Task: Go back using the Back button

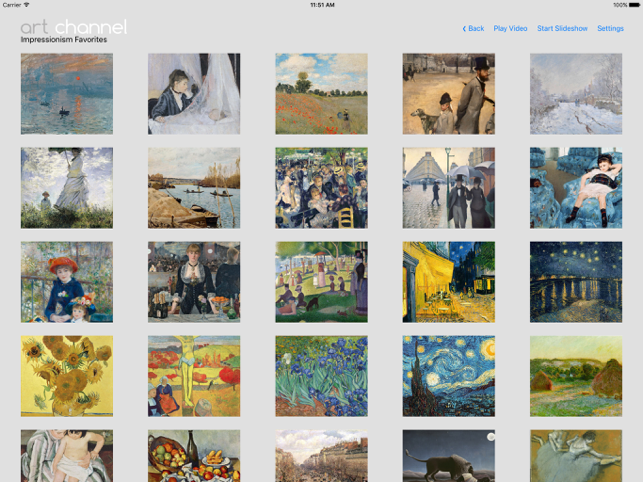Action: [473, 28]
